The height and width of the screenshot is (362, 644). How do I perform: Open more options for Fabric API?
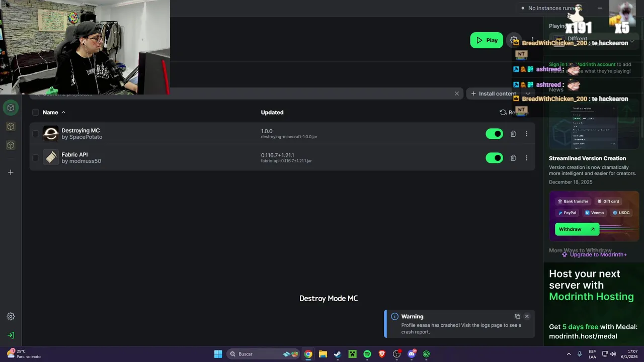[x=527, y=158]
